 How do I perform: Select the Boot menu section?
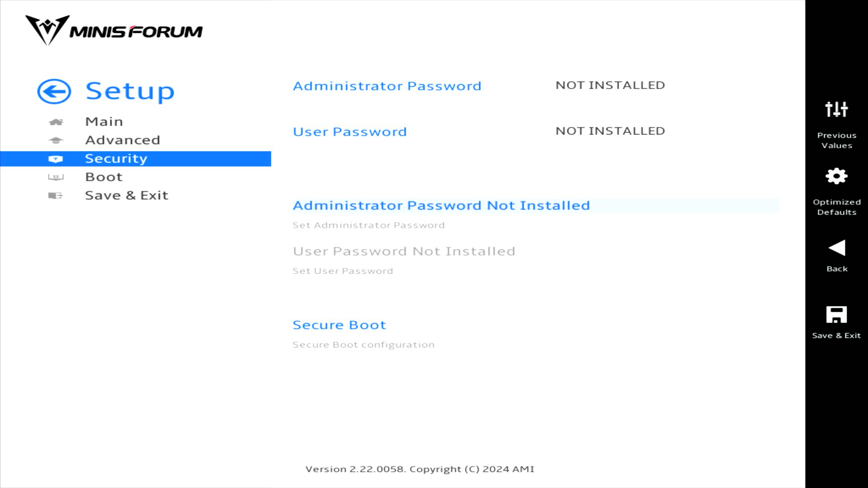(x=104, y=177)
